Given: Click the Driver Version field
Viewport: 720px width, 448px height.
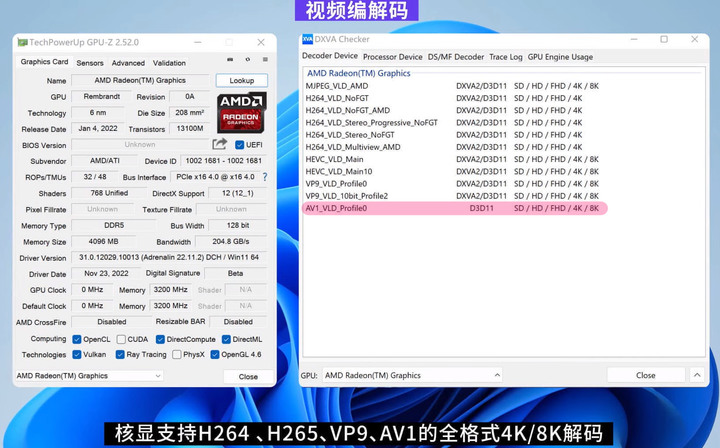Looking at the screenshot, I should (x=169, y=258).
